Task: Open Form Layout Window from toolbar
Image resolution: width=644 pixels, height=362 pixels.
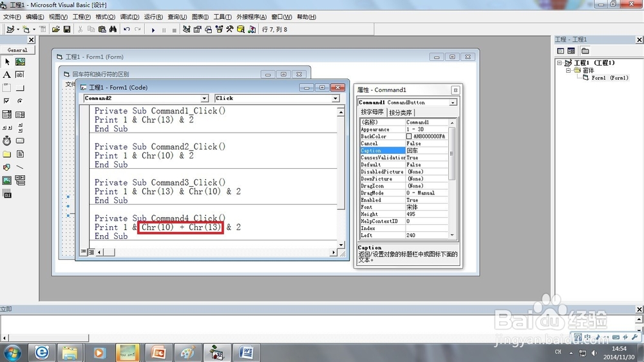Action: click(208, 29)
